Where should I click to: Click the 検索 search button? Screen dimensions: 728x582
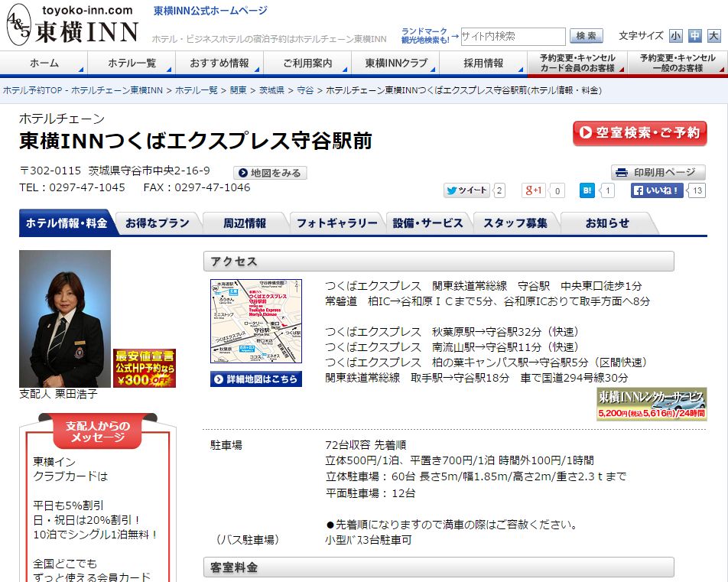click(x=587, y=36)
